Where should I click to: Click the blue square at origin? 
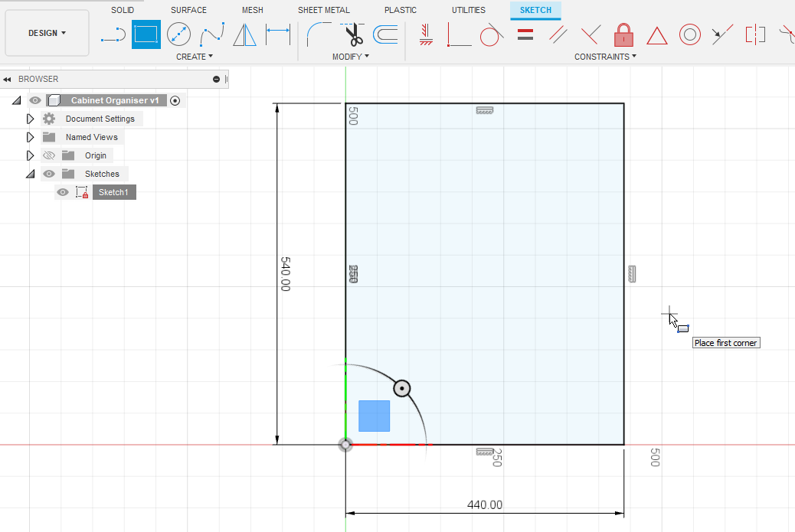[375, 416]
